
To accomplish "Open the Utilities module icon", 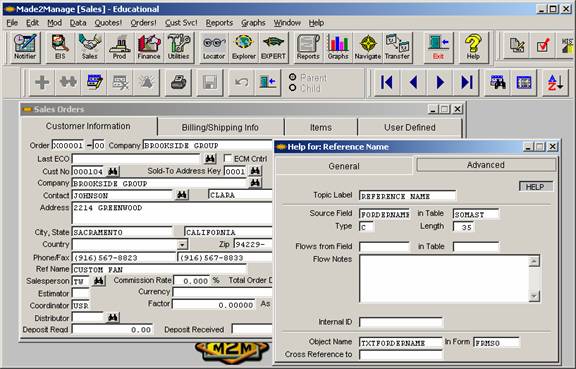I will (x=179, y=47).
